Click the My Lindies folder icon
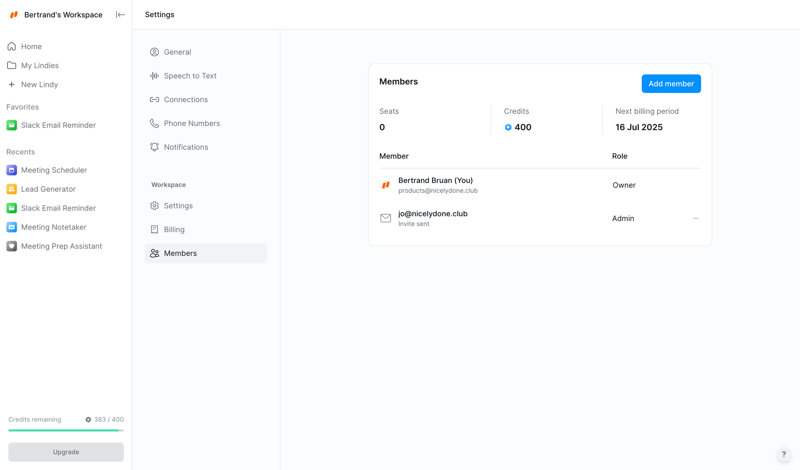Viewport: 800px width, 470px height. (x=11, y=65)
